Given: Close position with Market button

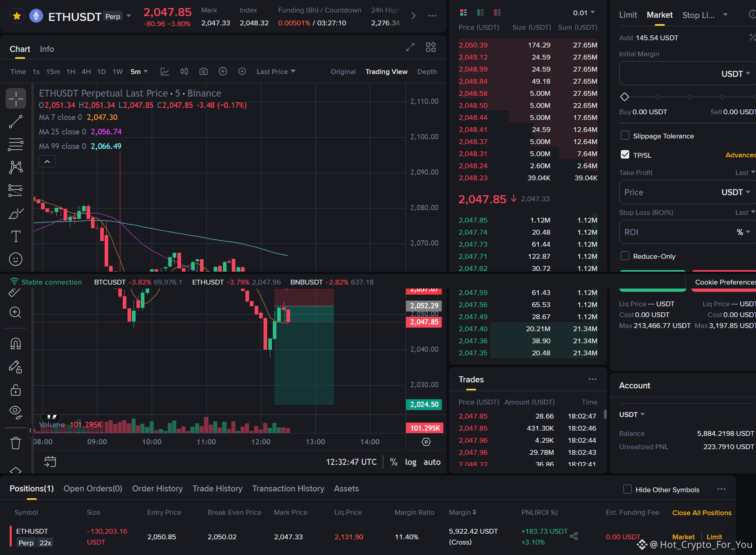Looking at the screenshot, I should point(683,537).
